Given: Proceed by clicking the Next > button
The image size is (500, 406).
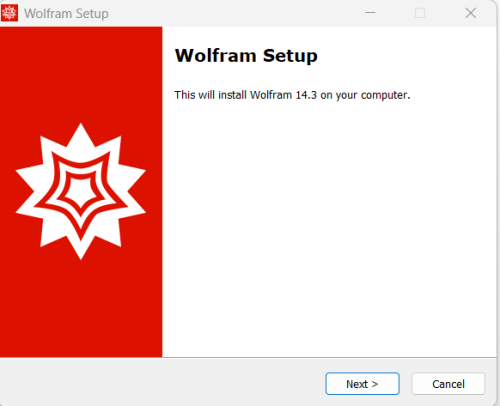Looking at the screenshot, I should (x=362, y=384).
